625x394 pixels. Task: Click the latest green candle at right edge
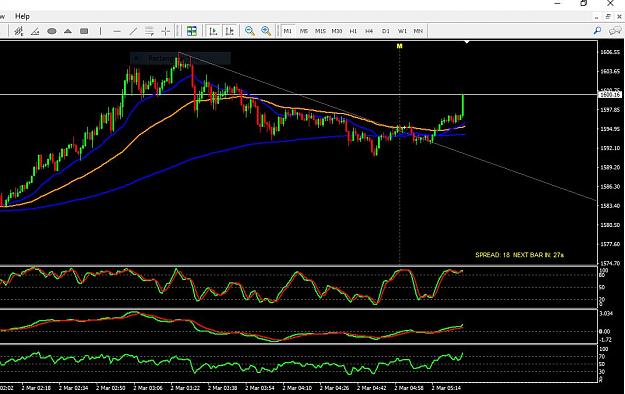[x=463, y=106]
